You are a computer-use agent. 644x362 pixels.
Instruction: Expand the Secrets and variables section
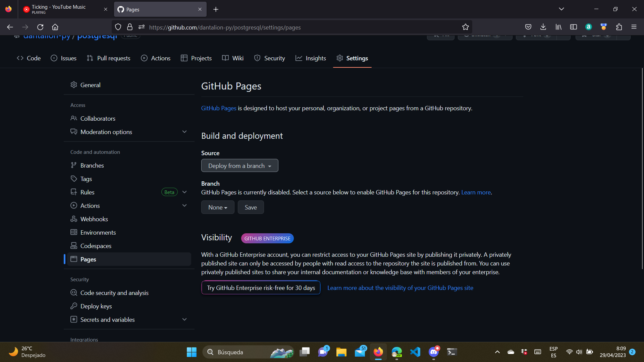[x=185, y=319]
